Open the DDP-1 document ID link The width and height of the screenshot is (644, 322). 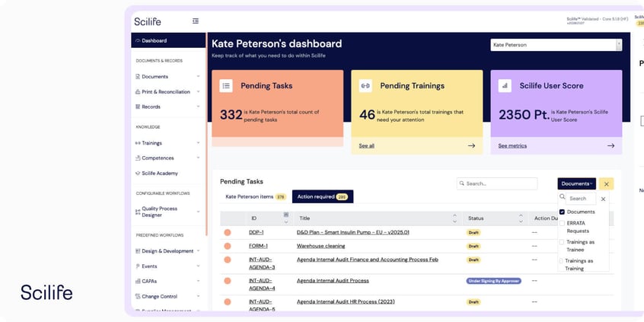(257, 232)
